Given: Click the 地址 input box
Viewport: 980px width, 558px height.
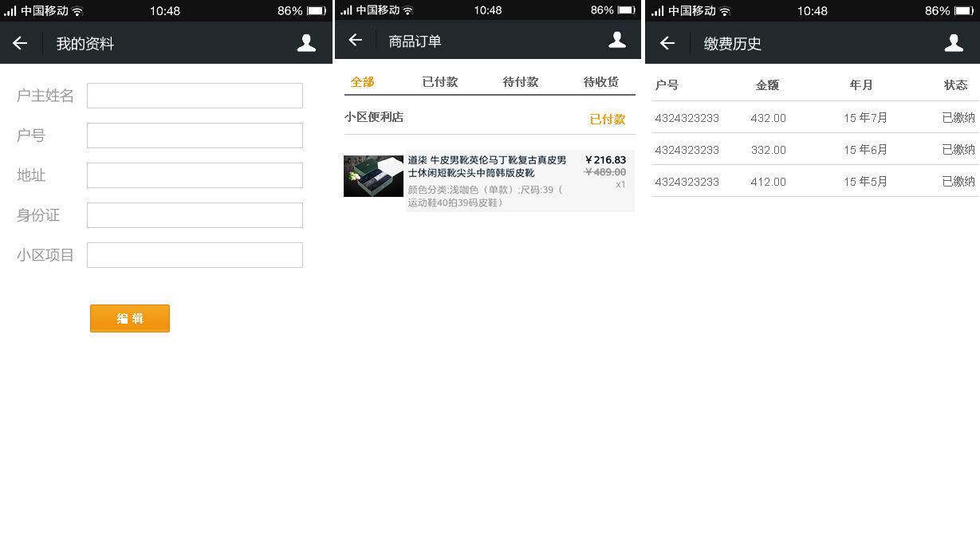Looking at the screenshot, I should click(x=195, y=175).
